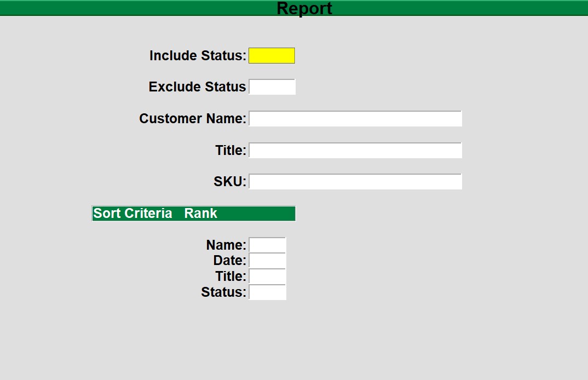Click the Include Status label
The image size is (588, 380).
click(198, 55)
